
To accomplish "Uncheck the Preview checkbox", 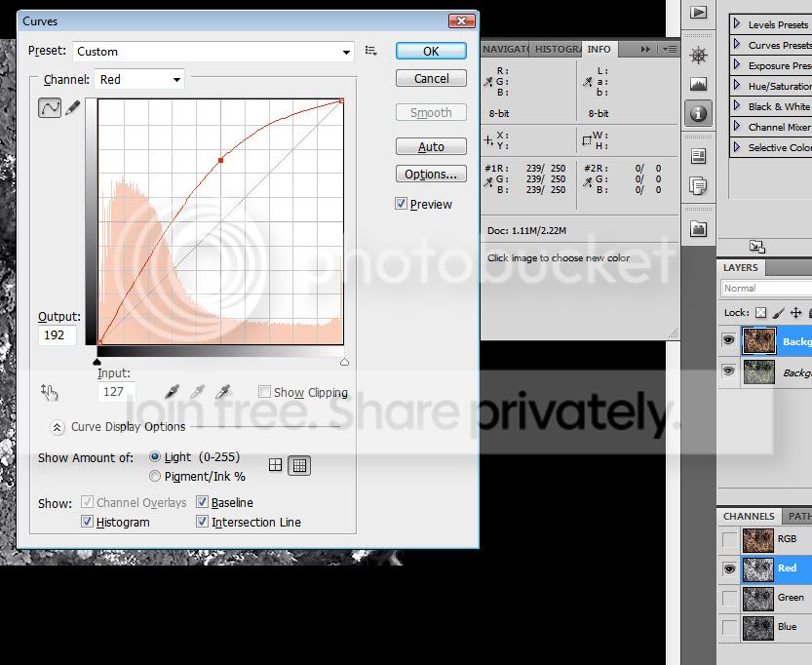I will 402,204.
